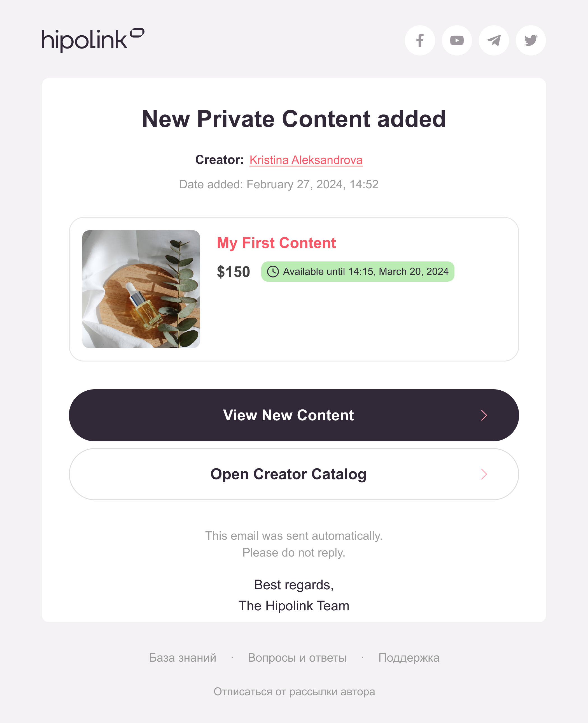Open the product photo thumbnail
Screen dimensions: 588x723
[141, 289]
